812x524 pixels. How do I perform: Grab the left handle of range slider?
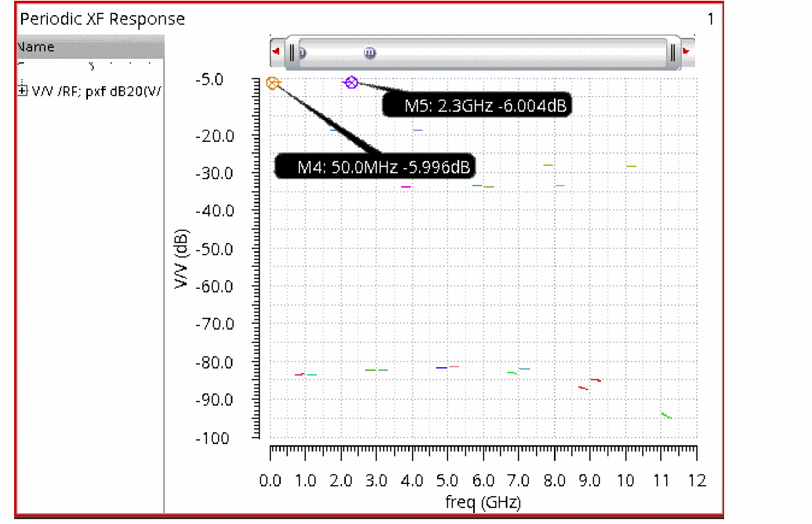coord(292,53)
